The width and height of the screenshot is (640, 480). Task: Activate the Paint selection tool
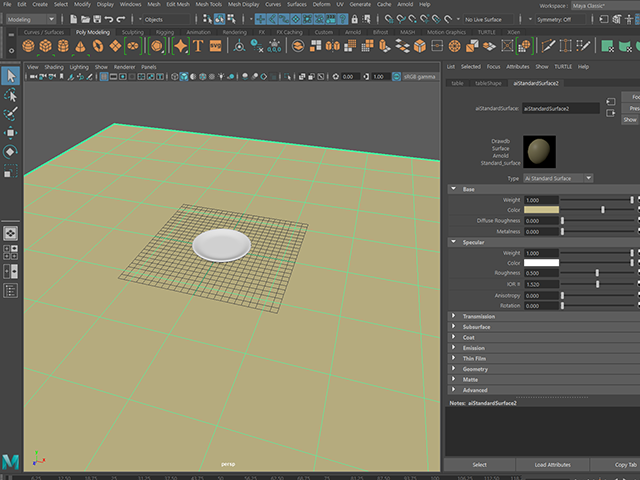(11, 114)
